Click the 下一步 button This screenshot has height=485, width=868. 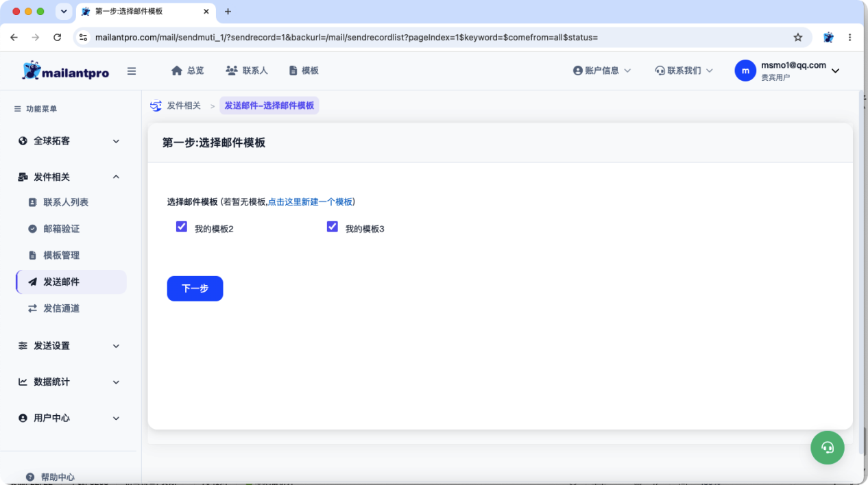195,288
